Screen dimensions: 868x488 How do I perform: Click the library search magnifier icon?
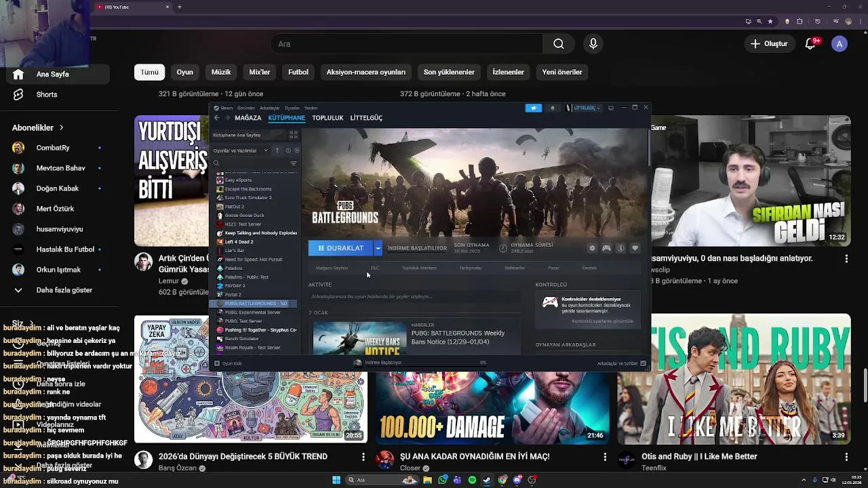216,163
